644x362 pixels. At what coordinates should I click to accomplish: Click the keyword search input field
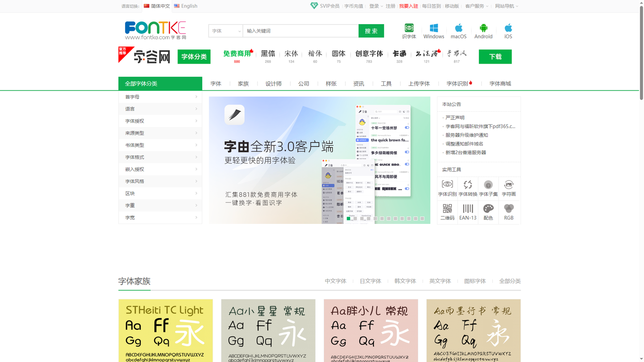click(301, 31)
